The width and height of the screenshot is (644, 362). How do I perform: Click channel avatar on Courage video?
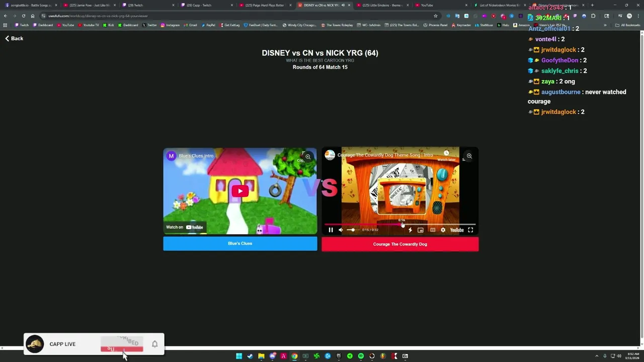pyautogui.click(x=330, y=155)
